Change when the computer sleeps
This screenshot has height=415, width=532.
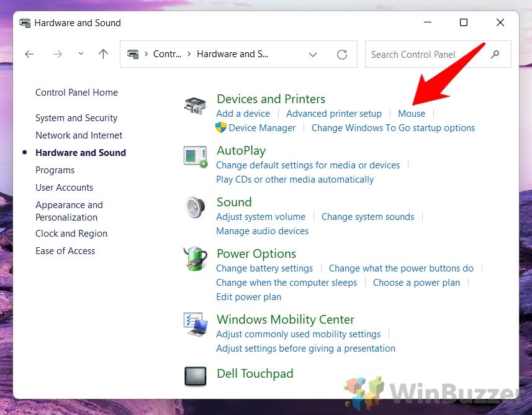286,283
